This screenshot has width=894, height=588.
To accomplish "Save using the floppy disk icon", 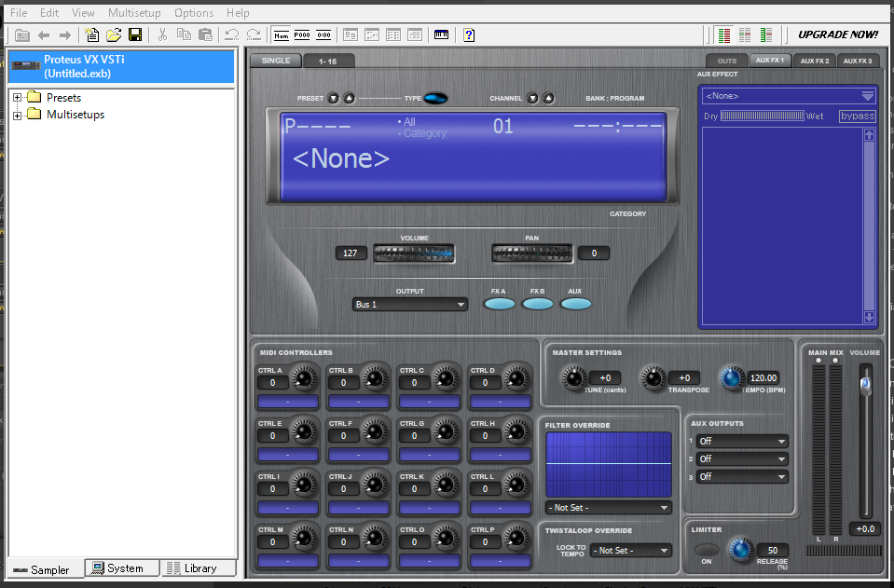I will [x=135, y=34].
